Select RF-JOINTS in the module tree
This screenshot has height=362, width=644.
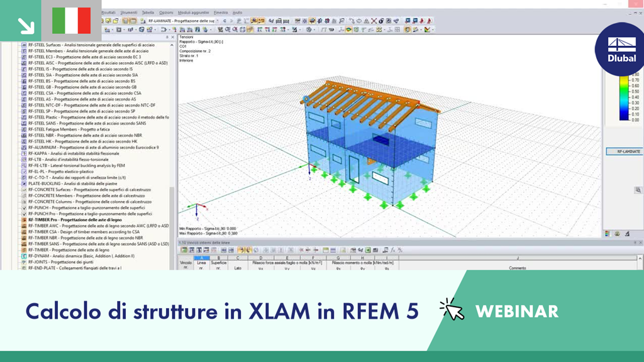tap(61, 262)
